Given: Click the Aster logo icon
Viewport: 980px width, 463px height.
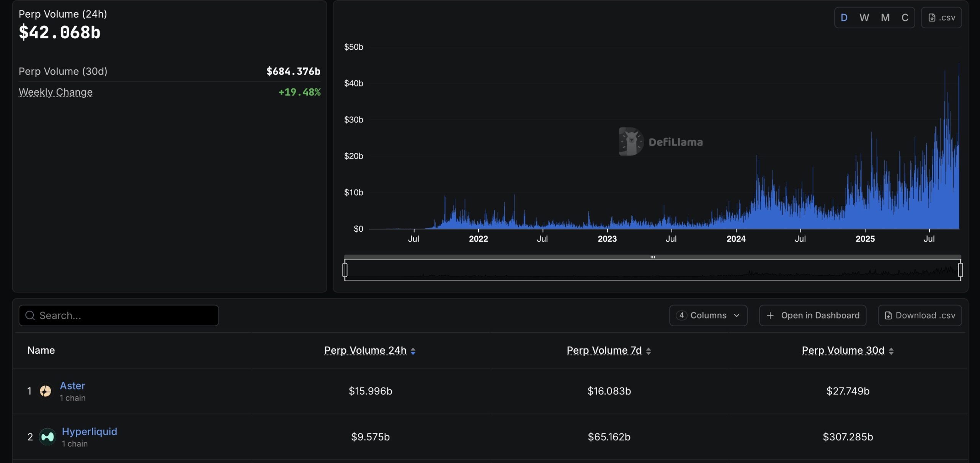Looking at the screenshot, I should 46,391.
